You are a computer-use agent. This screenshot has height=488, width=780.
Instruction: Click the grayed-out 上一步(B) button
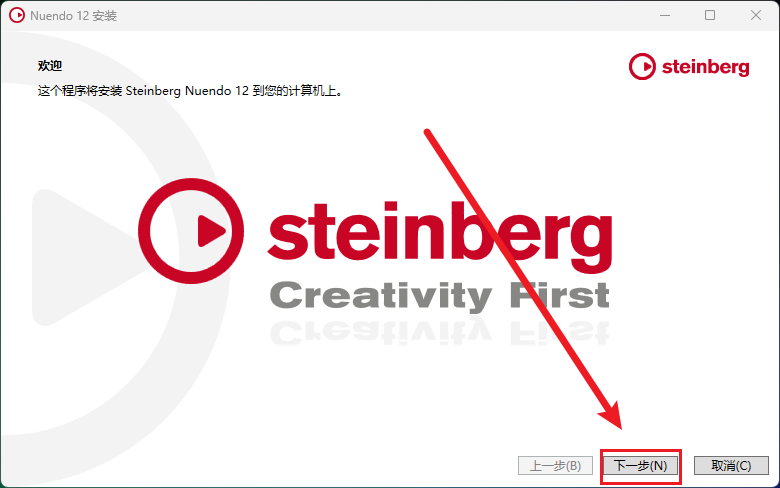555,466
